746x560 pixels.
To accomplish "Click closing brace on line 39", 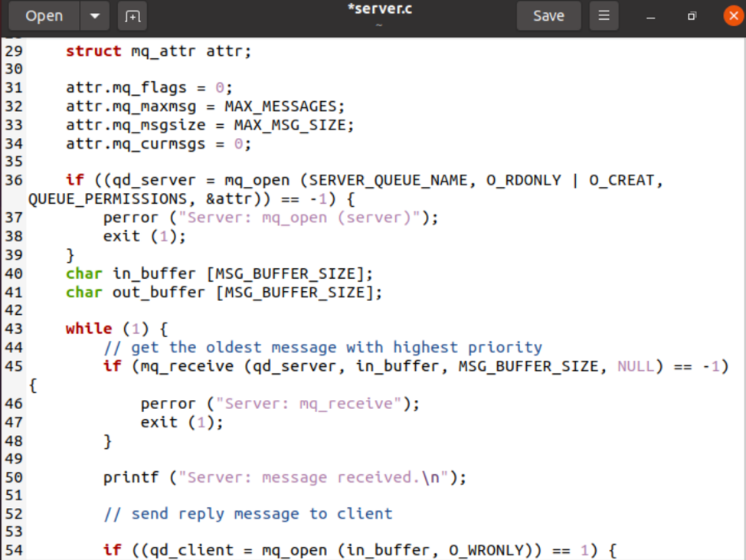I will 70,256.
